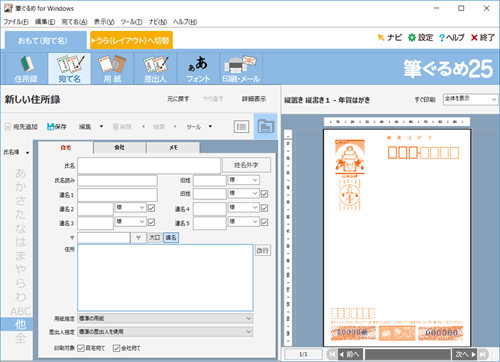Open the 住所録 address book tool

(x=26, y=68)
